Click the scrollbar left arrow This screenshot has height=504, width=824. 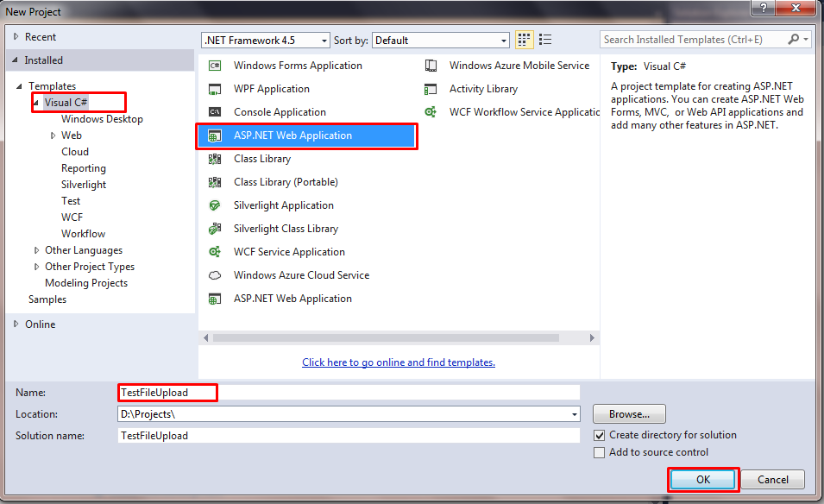click(x=206, y=338)
